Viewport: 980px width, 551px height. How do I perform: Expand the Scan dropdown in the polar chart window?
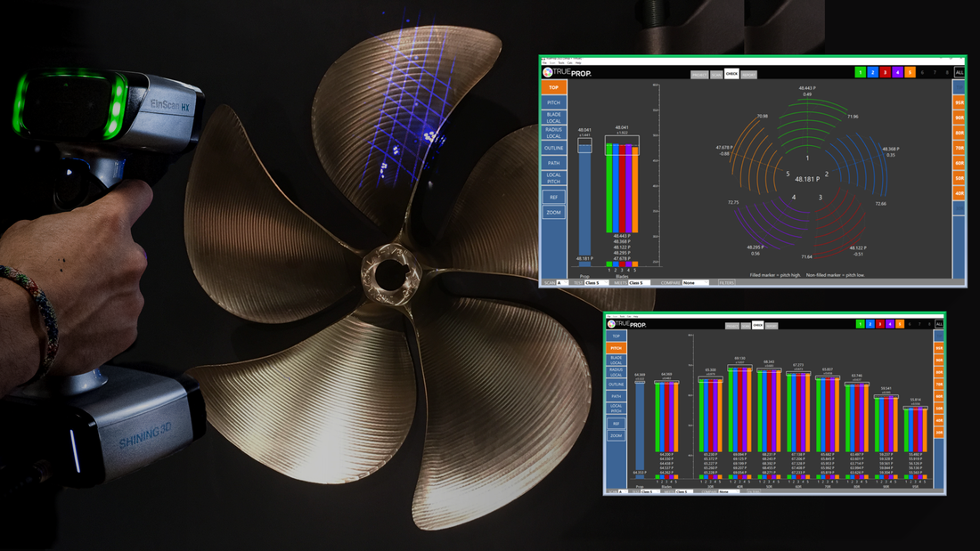tap(564, 283)
